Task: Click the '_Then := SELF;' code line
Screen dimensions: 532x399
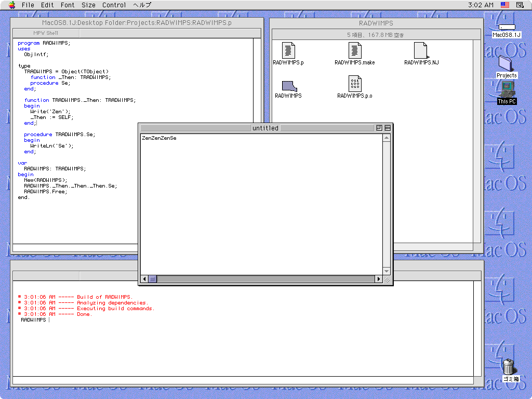Action: 51,117
